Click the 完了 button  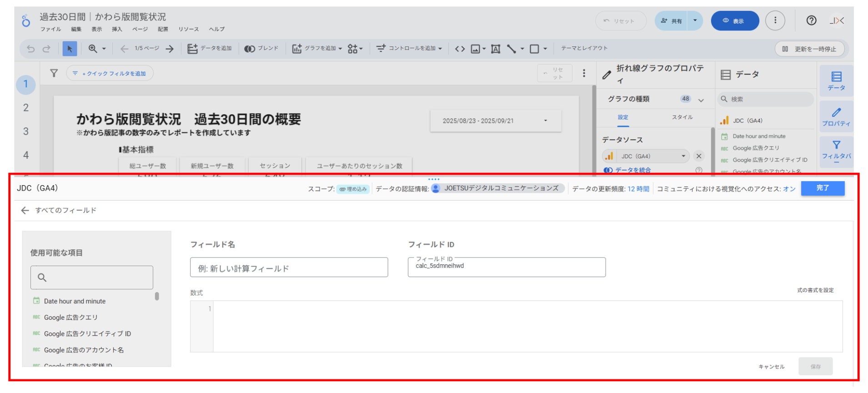point(822,188)
